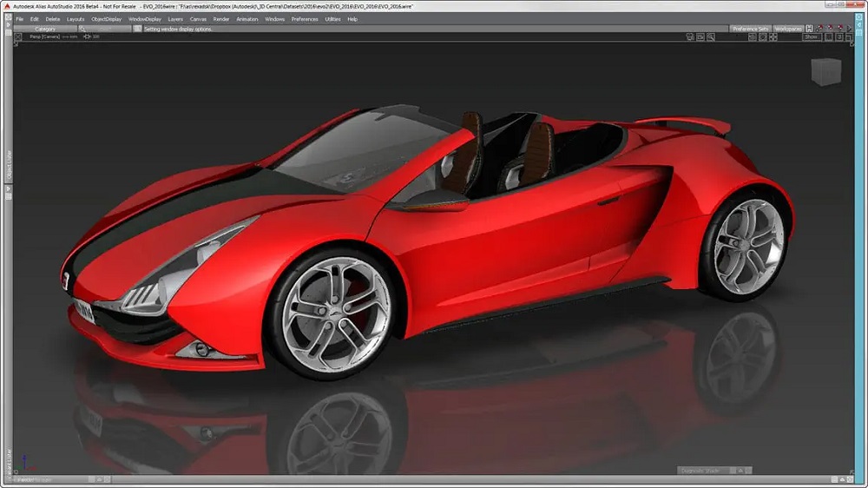The height and width of the screenshot is (488, 868).
Task: Toggle the light icon beside the Persp camera label
Action: 85,37
